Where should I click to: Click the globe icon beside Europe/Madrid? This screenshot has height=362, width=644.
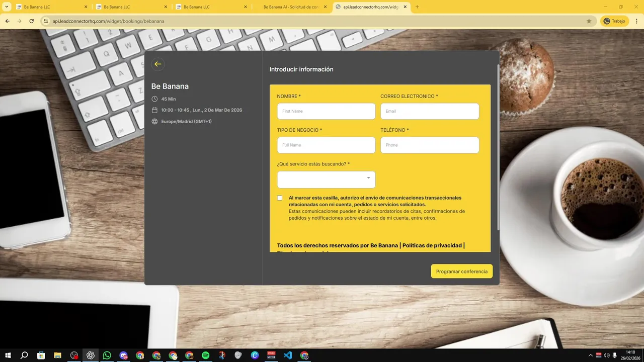pyautogui.click(x=154, y=121)
